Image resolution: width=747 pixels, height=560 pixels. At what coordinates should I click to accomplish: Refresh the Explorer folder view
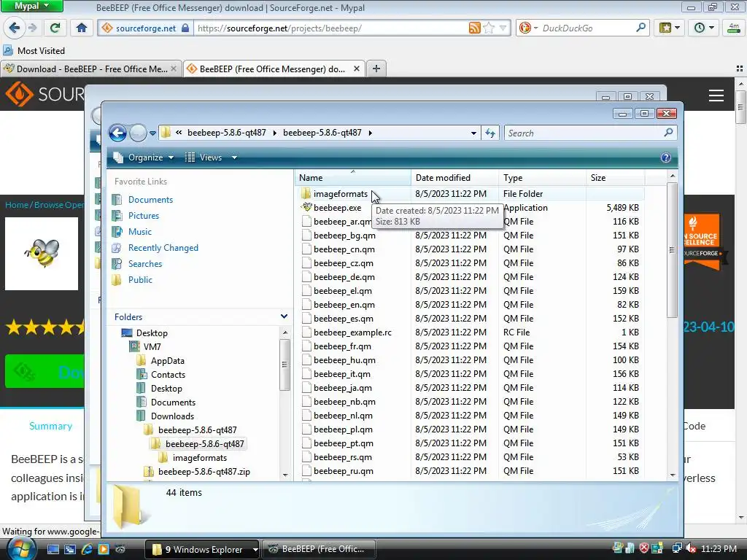pos(490,133)
